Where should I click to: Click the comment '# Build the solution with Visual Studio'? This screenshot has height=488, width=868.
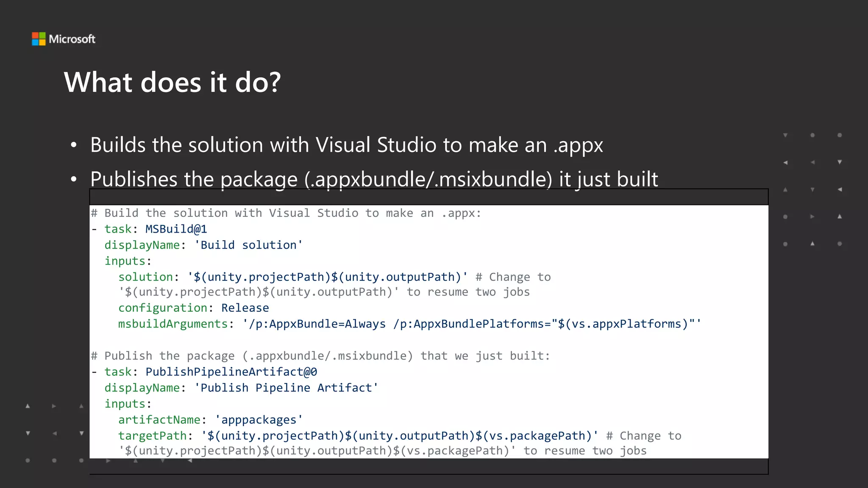coord(286,213)
